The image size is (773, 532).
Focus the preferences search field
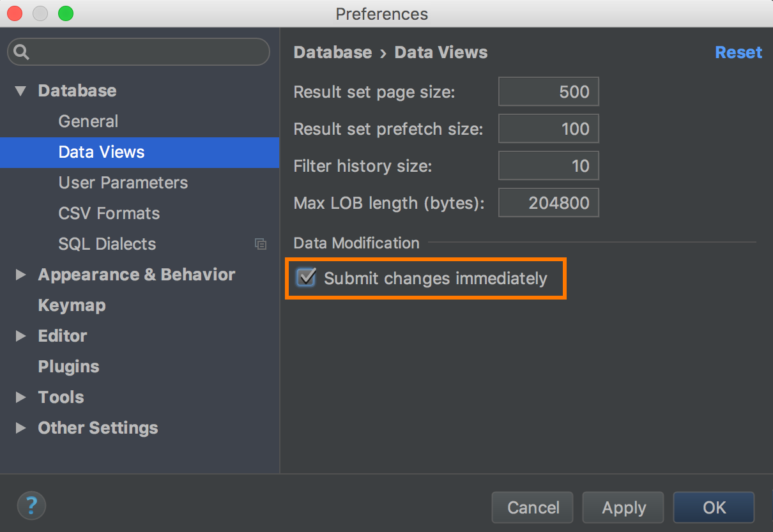[139, 52]
